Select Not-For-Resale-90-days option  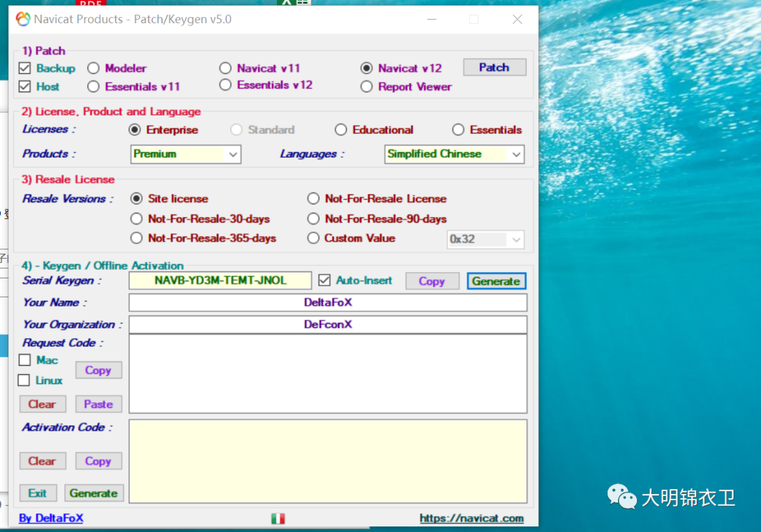pyautogui.click(x=314, y=219)
